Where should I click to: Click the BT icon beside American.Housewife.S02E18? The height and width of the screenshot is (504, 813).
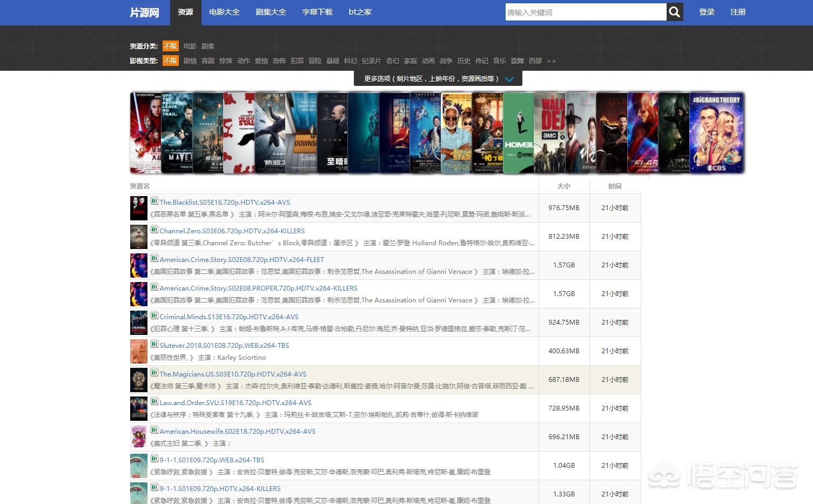point(154,430)
